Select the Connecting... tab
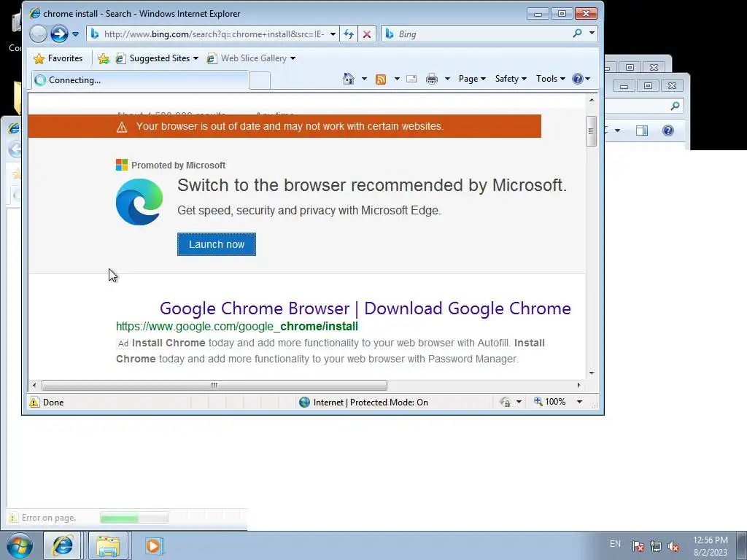Screen dimensions: 747x560 (x=139, y=80)
